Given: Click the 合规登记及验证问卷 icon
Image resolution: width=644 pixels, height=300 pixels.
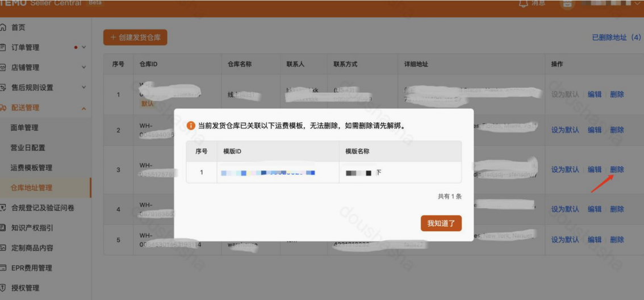Looking at the screenshot, I should (3, 208).
